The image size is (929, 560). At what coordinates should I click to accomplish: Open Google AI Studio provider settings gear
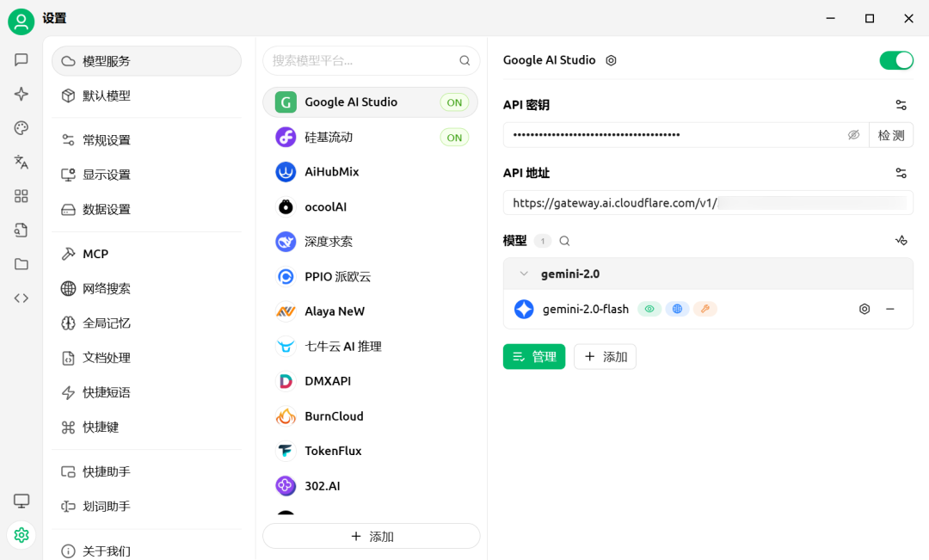coord(611,60)
